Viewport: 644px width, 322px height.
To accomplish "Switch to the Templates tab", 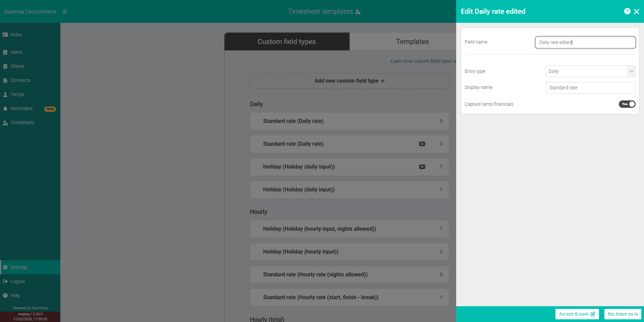I will 412,41.
